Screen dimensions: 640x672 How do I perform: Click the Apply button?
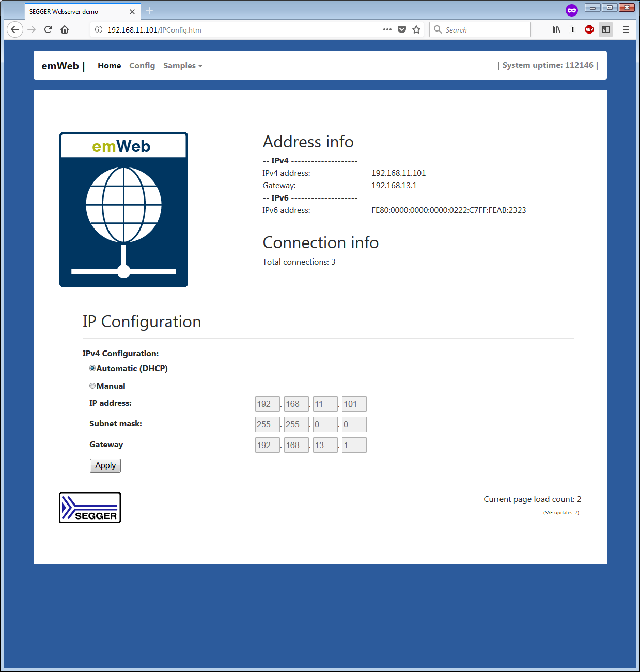click(x=105, y=466)
